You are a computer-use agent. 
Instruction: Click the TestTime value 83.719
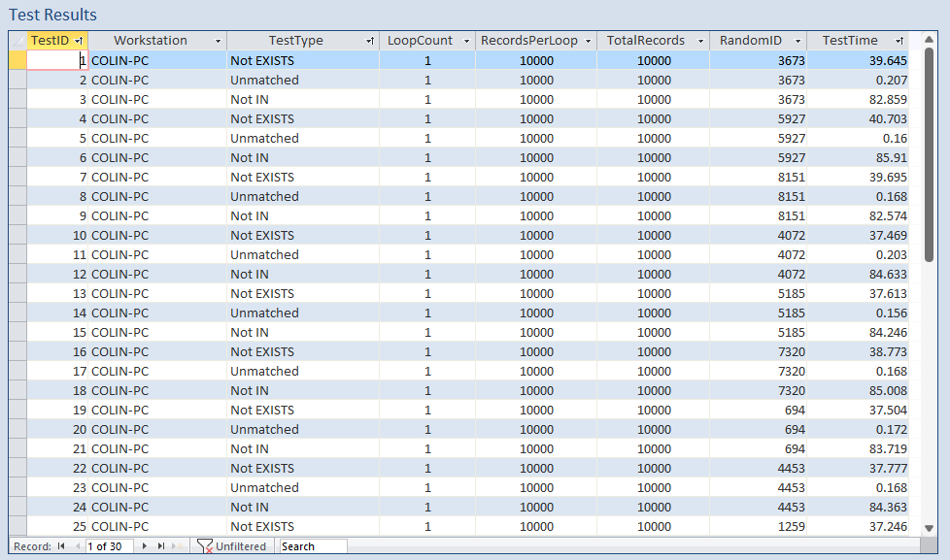pos(888,448)
